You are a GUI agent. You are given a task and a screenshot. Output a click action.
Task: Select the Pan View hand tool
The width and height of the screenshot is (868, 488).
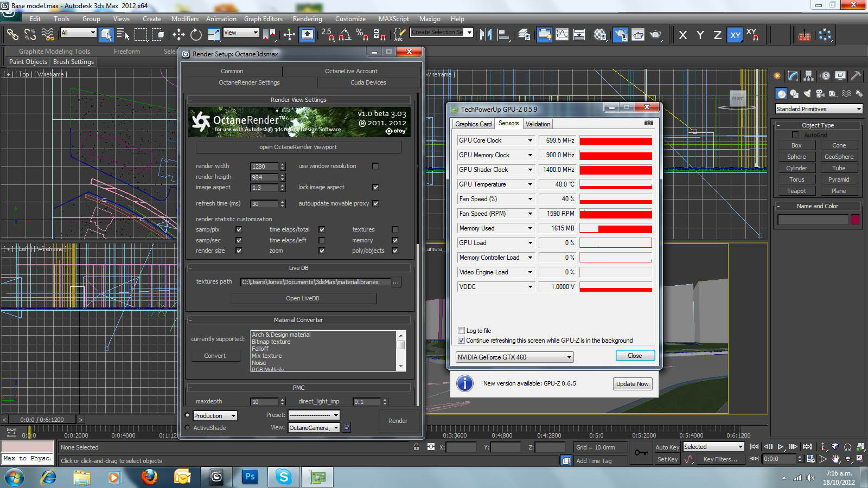(835, 459)
